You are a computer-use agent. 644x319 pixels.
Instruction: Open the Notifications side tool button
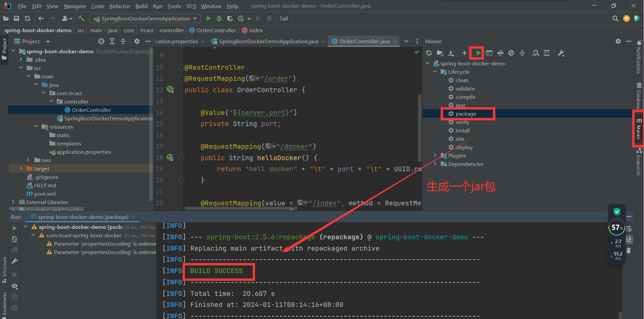pyautogui.click(x=639, y=57)
